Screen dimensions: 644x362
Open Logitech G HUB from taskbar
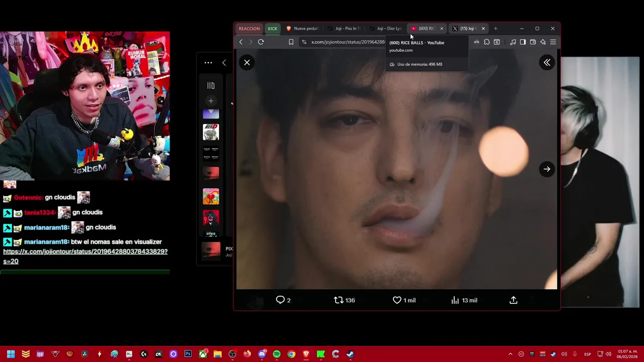coord(143,354)
